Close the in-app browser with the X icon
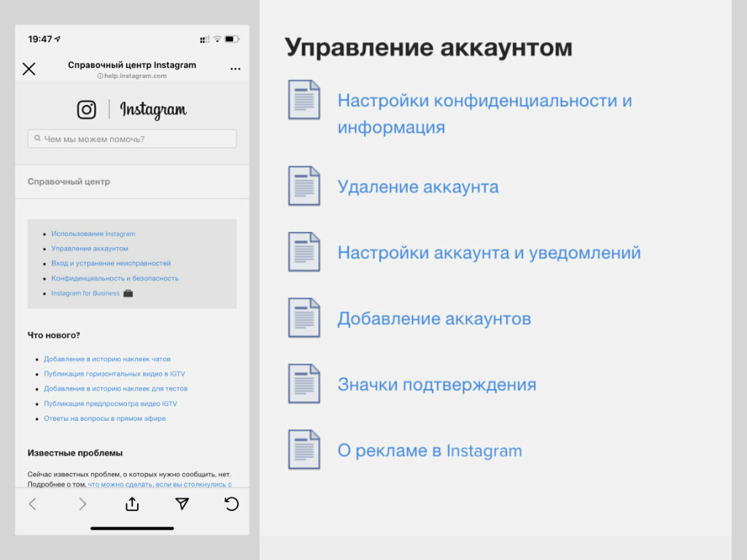Viewport: 747px width, 560px height. (29, 69)
